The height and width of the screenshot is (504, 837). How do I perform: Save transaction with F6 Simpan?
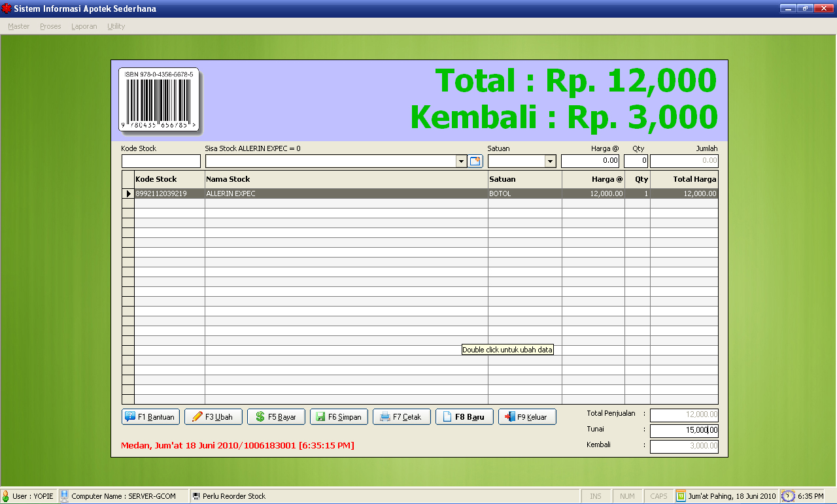[339, 417]
